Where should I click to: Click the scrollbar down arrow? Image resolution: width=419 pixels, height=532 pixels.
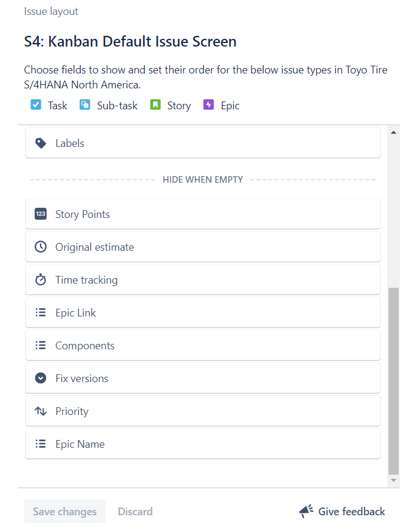393,480
